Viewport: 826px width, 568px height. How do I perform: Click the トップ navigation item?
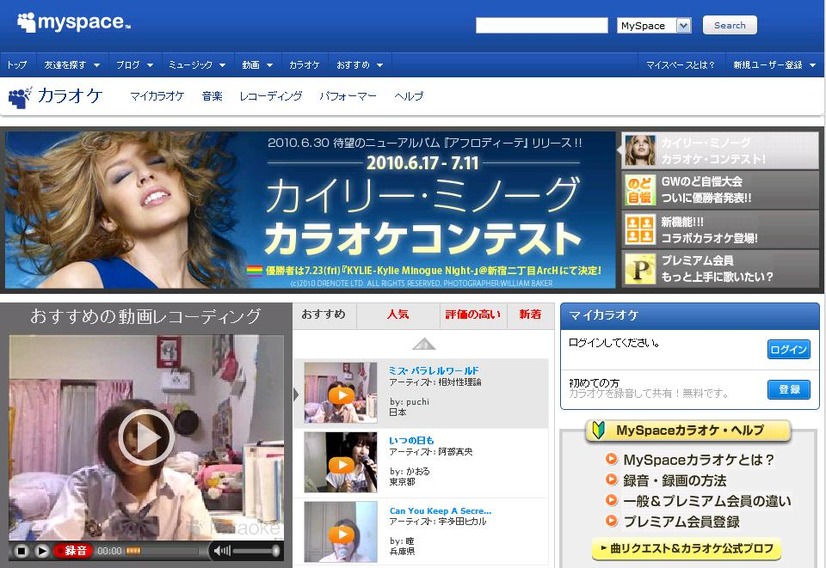(x=17, y=65)
